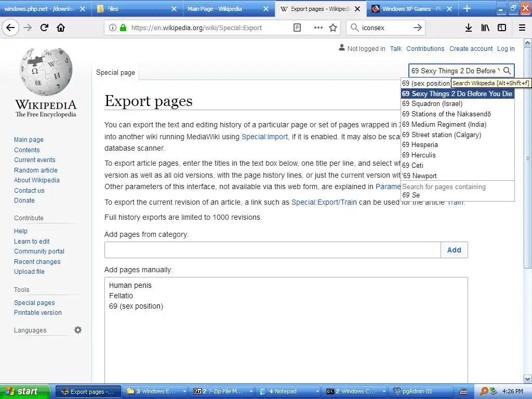Image resolution: width=532 pixels, height=399 pixels.
Task: Click the Wikipedia search magnifier button
Action: [507, 71]
